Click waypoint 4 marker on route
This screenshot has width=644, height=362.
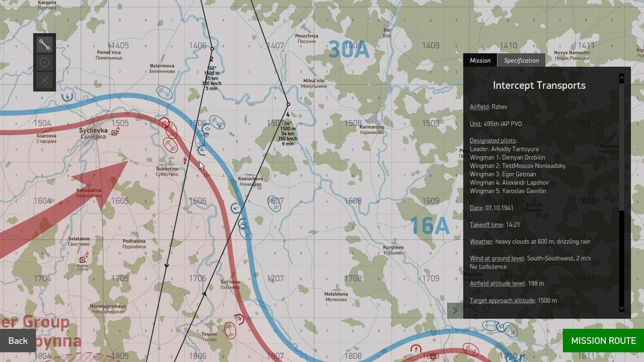pyautogui.click(x=288, y=104)
